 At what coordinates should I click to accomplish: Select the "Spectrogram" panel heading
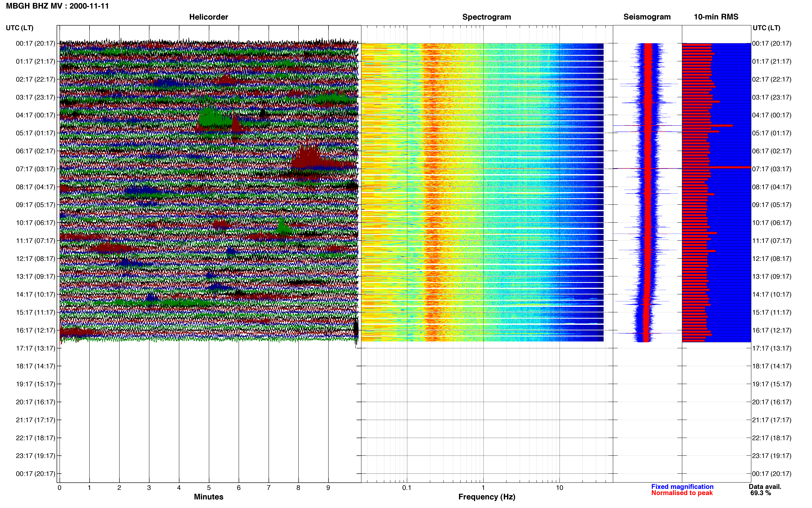tap(487, 17)
